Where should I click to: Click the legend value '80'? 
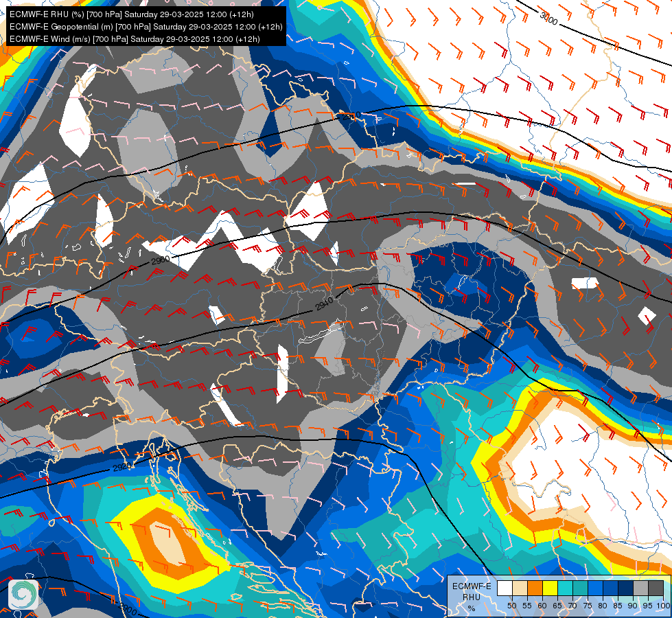coord(603,606)
